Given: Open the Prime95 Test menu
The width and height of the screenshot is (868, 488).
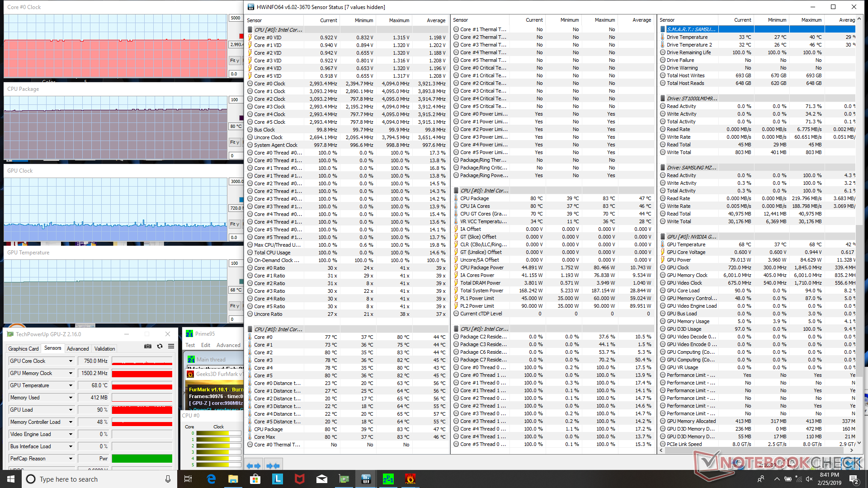Looking at the screenshot, I should pyautogui.click(x=190, y=345).
